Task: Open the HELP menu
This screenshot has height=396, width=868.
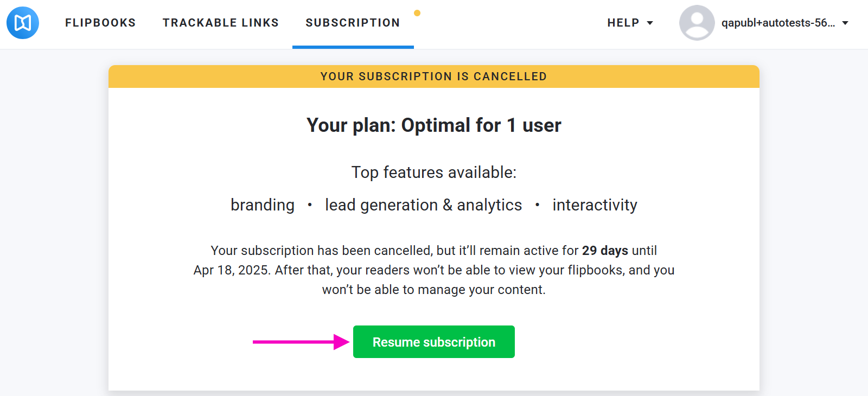Action: click(623, 23)
